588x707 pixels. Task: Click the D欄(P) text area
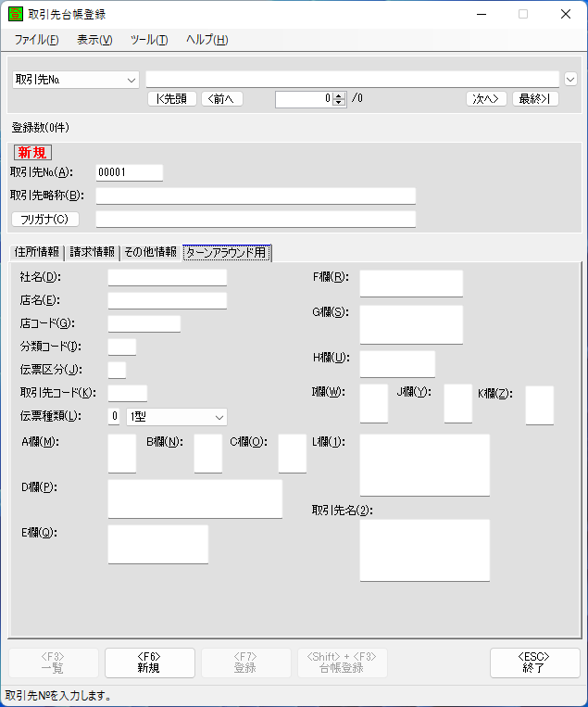(x=195, y=499)
